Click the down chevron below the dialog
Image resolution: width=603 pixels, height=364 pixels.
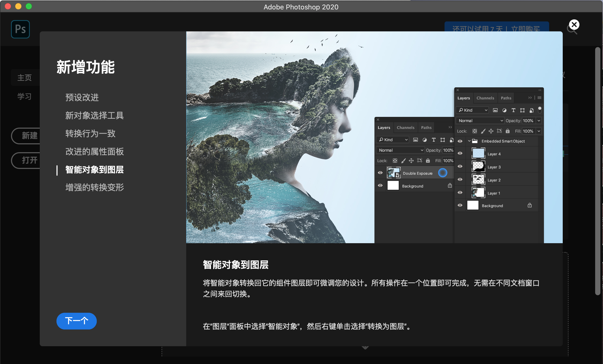coord(365,348)
